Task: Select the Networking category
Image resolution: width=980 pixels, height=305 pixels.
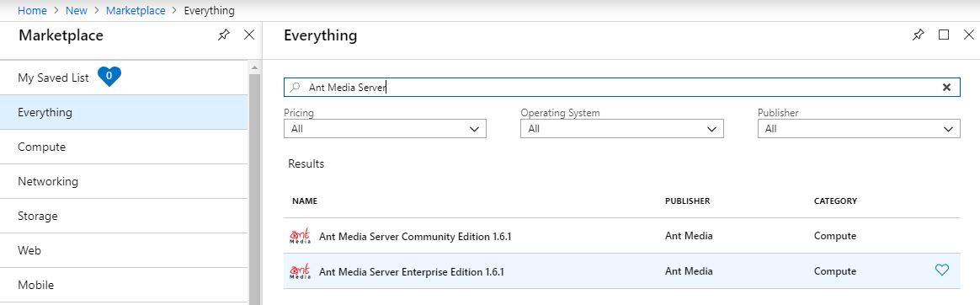Action: (124, 181)
